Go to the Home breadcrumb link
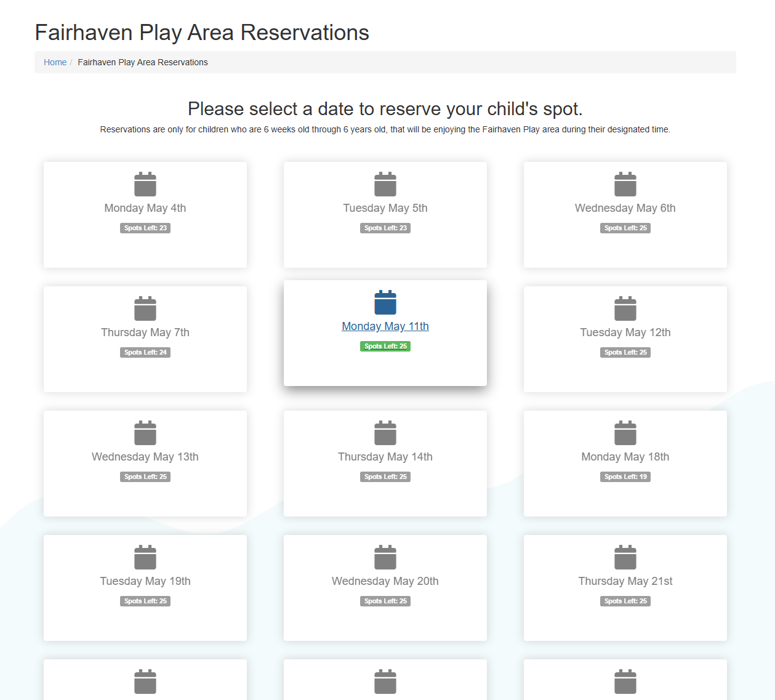The height and width of the screenshot is (700, 775). click(x=55, y=62)
